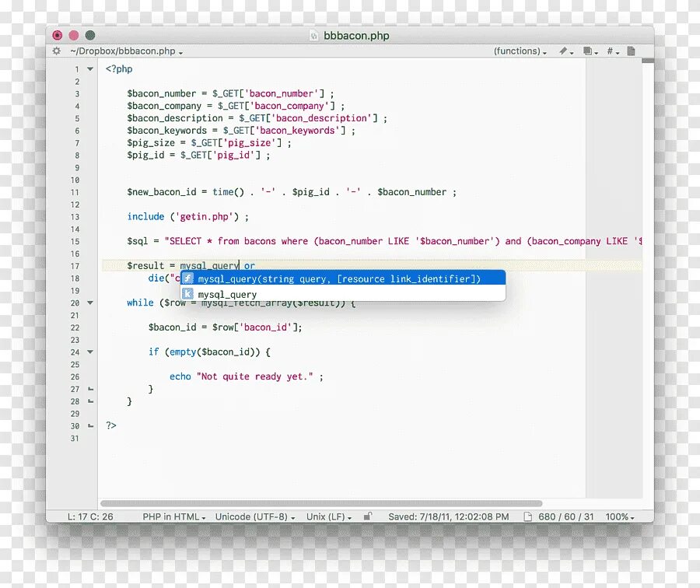This screenshot has height=588, width=700.
Task: Click the fold end marker on line 27
Action: (91, 389)
